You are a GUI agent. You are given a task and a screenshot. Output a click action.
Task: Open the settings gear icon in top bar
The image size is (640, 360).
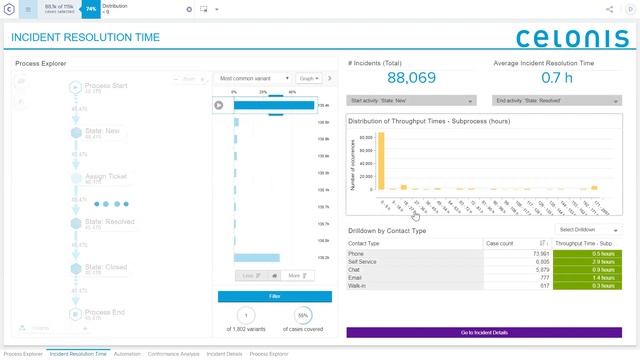pyautogui.click(x=189, y=9)
